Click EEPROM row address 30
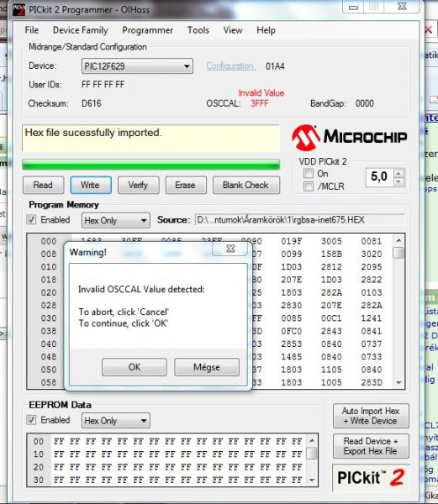 (39, 480)
